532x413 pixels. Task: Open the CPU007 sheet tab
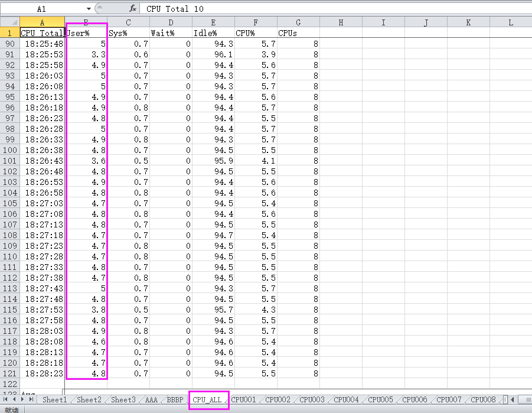(449, 400)
